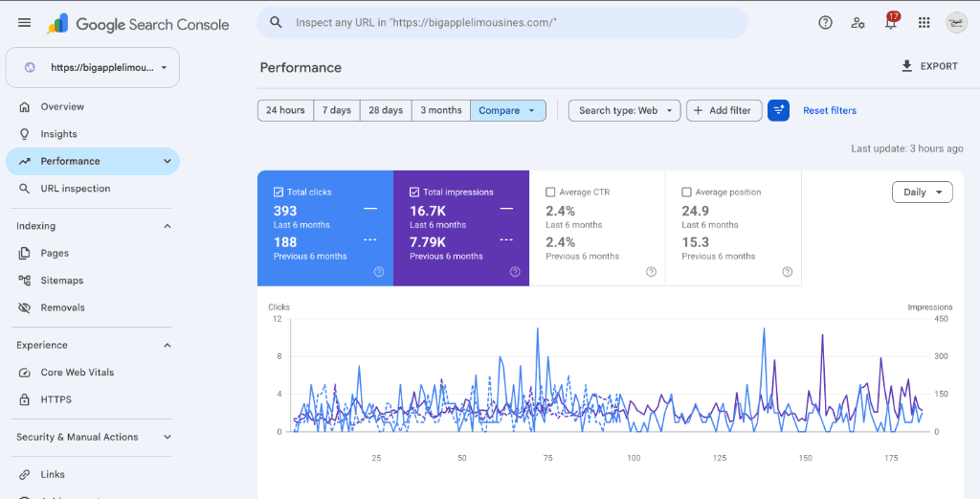Open the Daily granularity dropdown

(x=922, y=193)
